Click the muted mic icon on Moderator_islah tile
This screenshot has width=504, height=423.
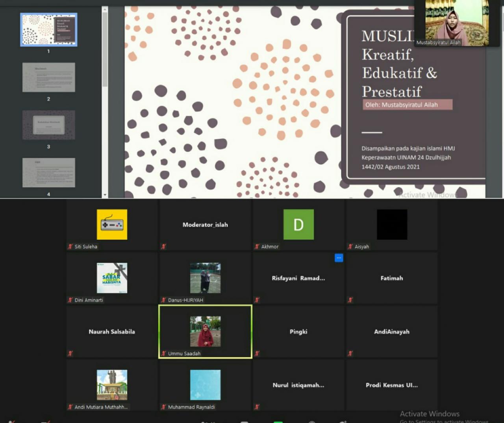(x=164, y=247)
